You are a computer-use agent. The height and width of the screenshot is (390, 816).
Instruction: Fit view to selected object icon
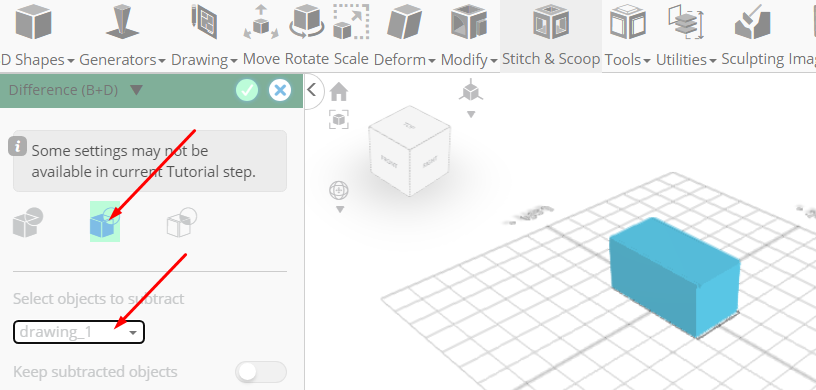pyautogui.click(x=339, y=119)
